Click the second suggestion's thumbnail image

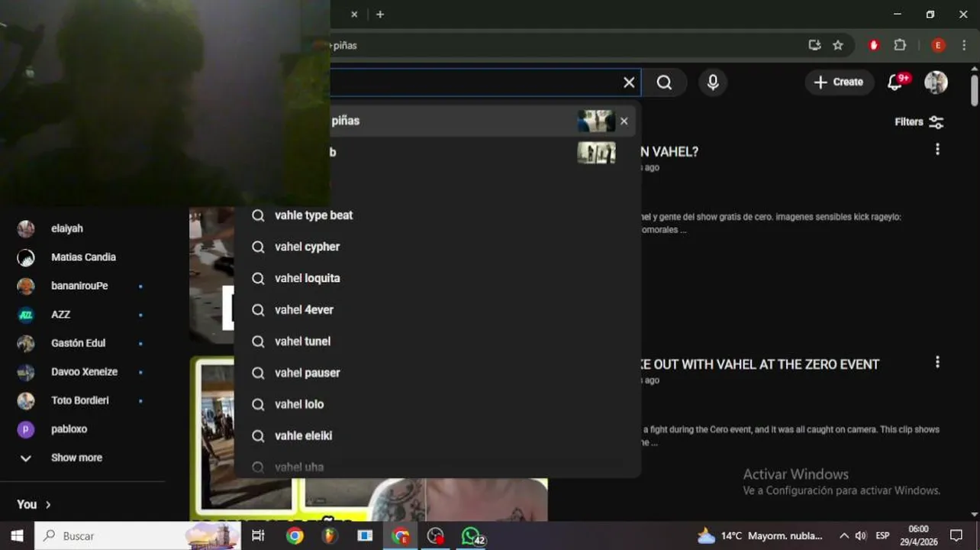(596, 152)
